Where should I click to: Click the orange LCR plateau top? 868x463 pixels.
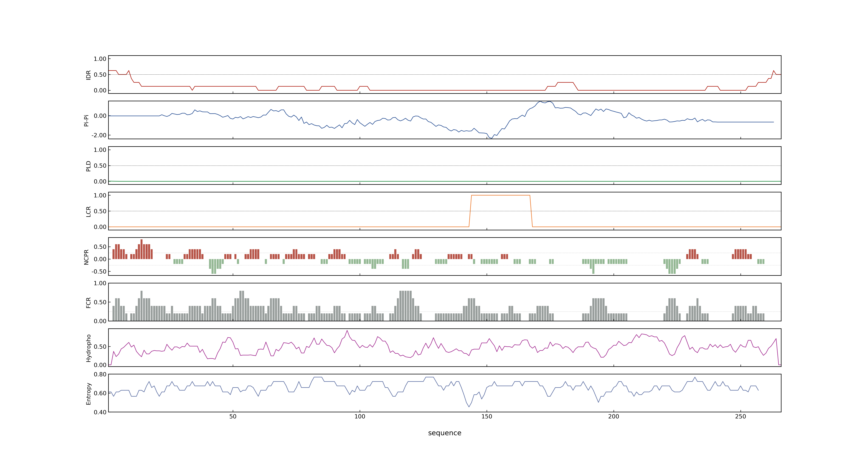pyautogui.click(x=500, y=195)
